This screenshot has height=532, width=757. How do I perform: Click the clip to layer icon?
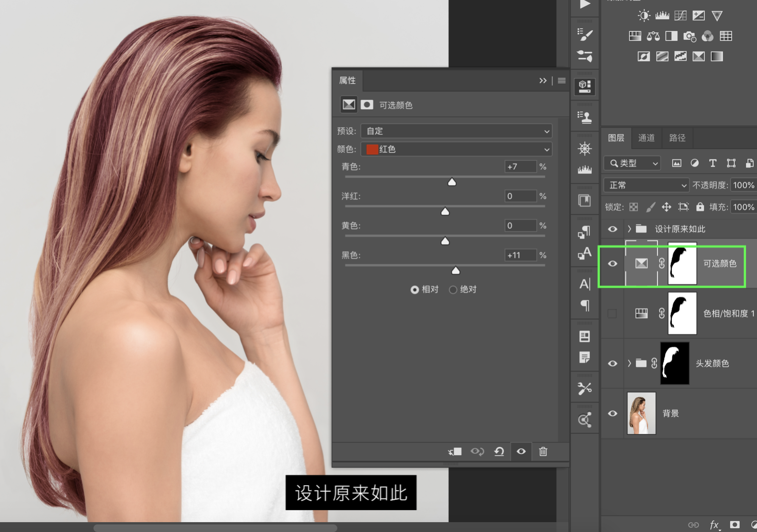pos(455,451)
